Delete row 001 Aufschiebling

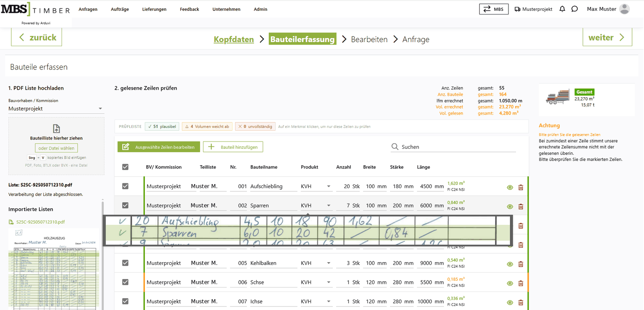[x=521, y=187]
